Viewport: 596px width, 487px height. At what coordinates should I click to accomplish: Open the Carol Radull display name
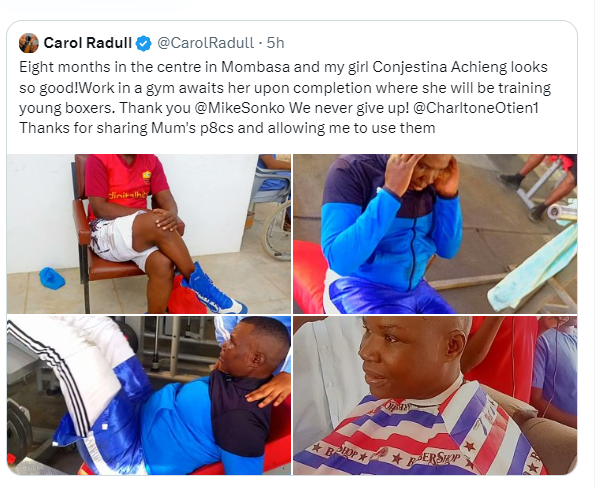point(88,43)
